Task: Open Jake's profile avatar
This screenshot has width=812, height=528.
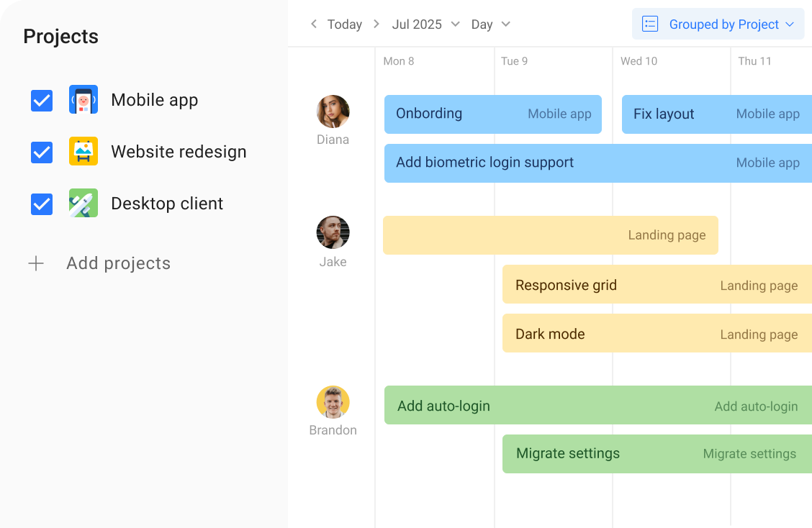Action: 333,233
